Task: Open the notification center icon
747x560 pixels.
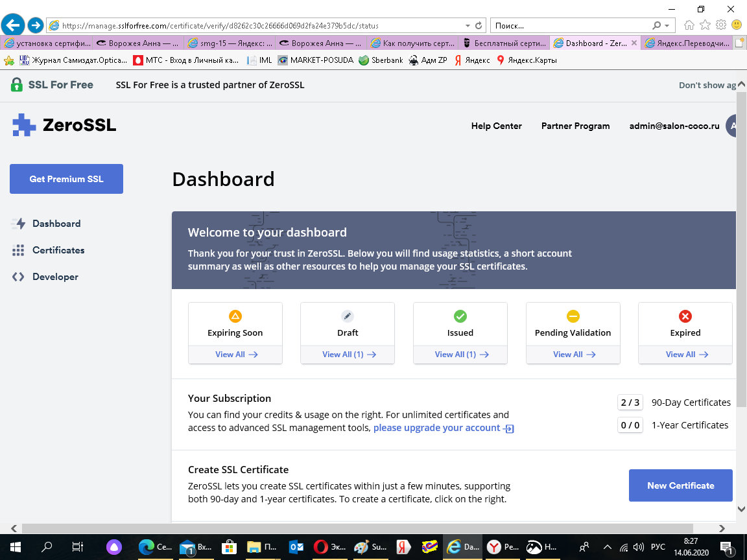Action: [x=726, y=548]
